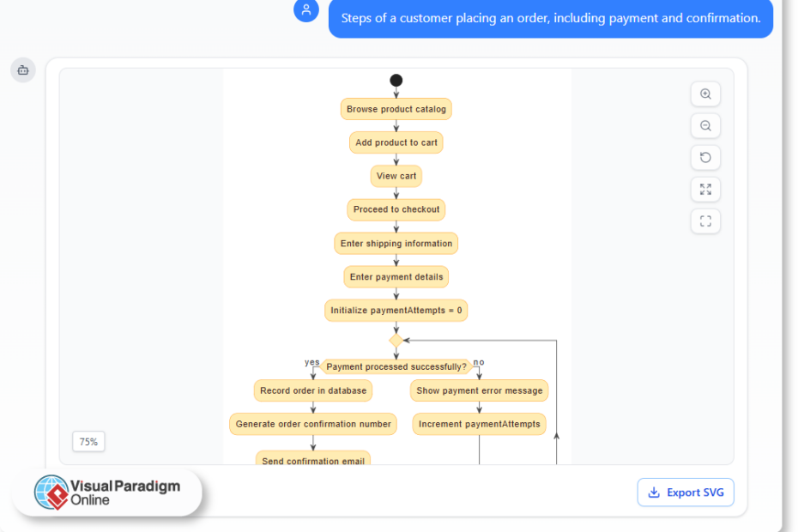Image resolution: width=798 pixels, height=532 pixels.
Task: Fit the diagram to screen using expand icon
Action: click(704, 189)
